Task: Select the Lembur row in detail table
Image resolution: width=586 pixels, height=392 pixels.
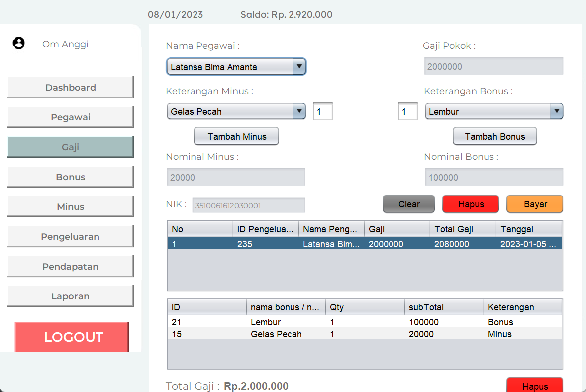Action: [364, 322]
